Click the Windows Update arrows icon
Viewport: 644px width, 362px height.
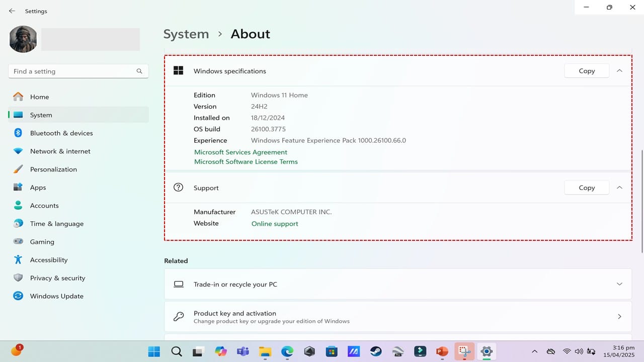[x=18, y=296]
